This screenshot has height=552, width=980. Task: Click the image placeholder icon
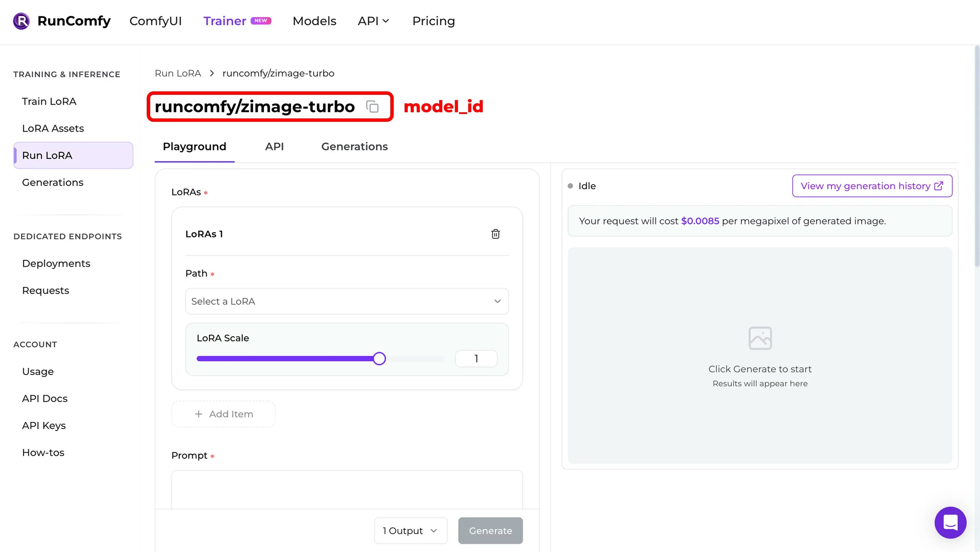[x=760, y=338]
